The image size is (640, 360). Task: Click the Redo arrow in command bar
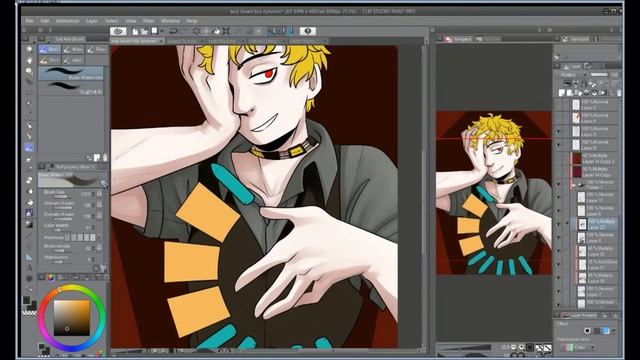tap(184, 31)
